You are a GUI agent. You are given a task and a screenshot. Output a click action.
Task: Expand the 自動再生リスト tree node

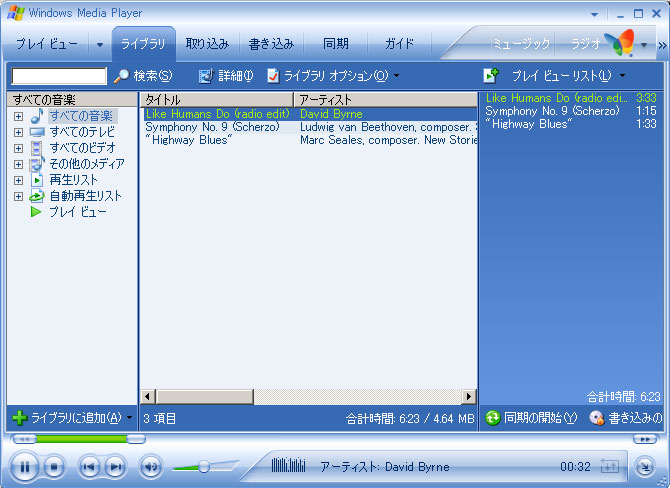point(18,197)
